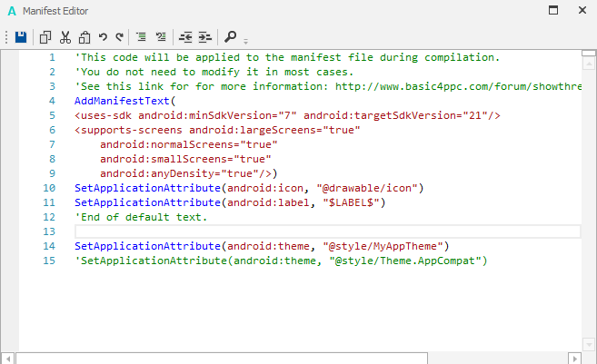Undo the last edit
The height and width of the screenshot is (364, 597).
(103, 37)
